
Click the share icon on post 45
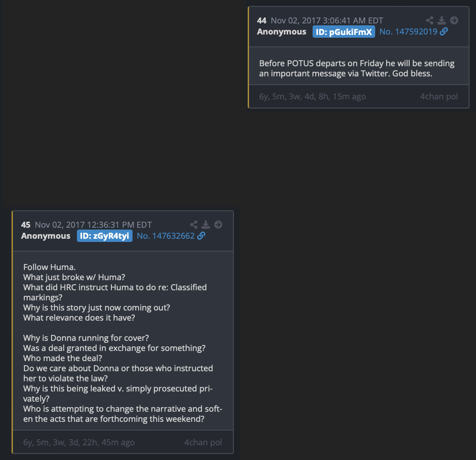pyautogui.click(x=194, y=224)
